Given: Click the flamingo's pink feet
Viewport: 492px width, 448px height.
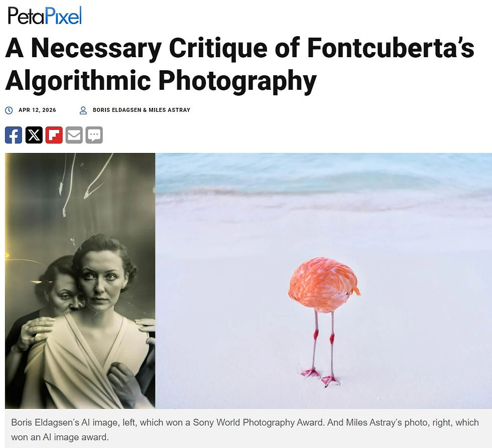Looking at the screenshot, I should click(320, 377).
